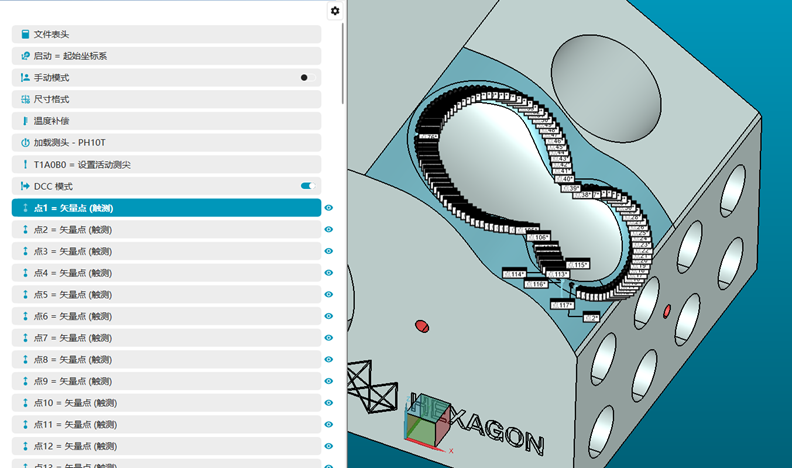Click the red point on model front face
The height and width of the screenshot is (468, 792).
tap(421, 325)
